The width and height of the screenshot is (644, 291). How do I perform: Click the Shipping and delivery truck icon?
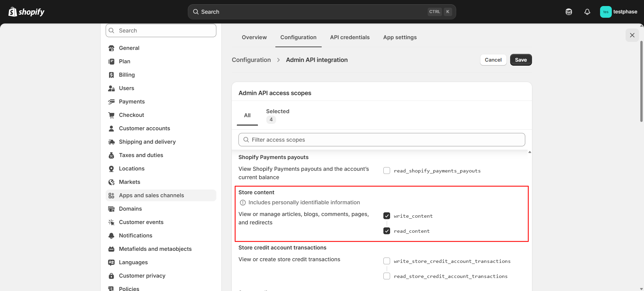[x=111, y=142]
